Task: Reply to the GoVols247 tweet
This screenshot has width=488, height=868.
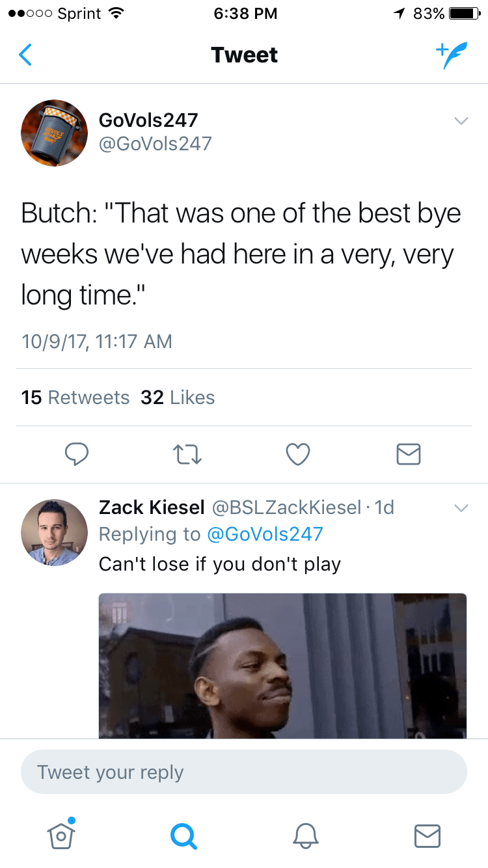Action: (x=77, y=454)
